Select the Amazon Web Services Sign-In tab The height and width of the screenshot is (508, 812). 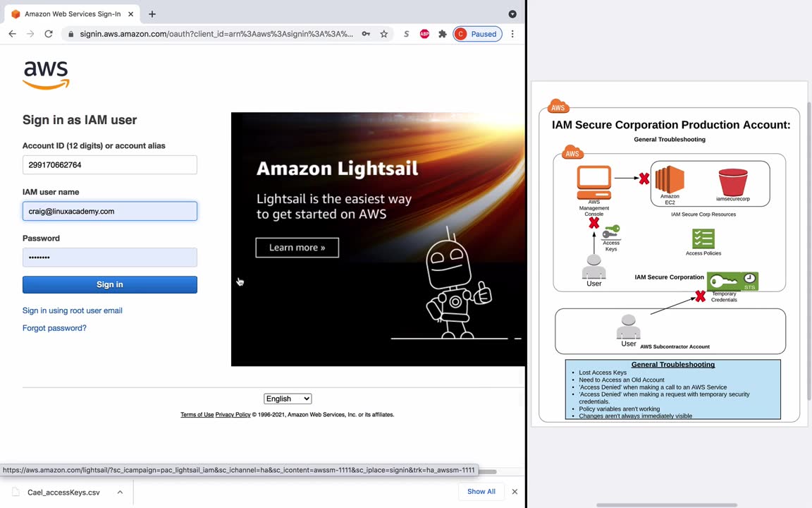tap(73, 14)
